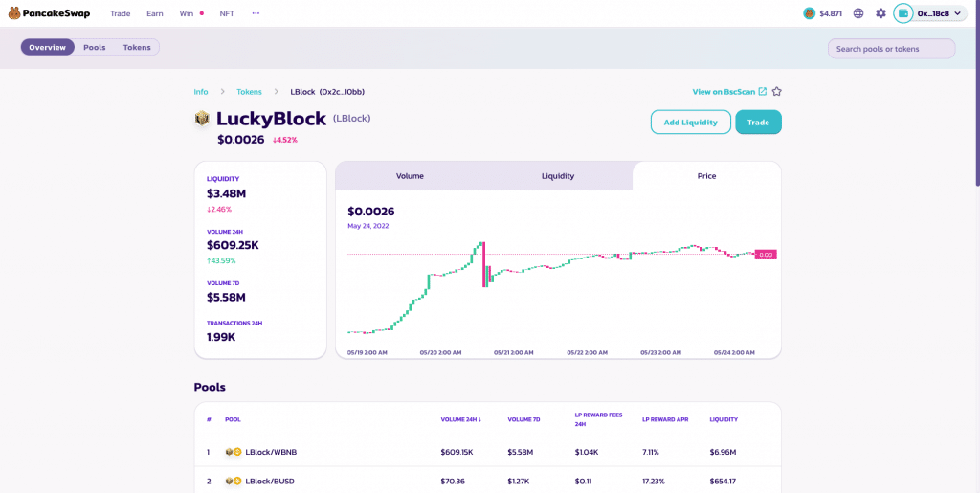Click the Add Liquidity button
Screen dimensions: 980x493
click(691, 122)
